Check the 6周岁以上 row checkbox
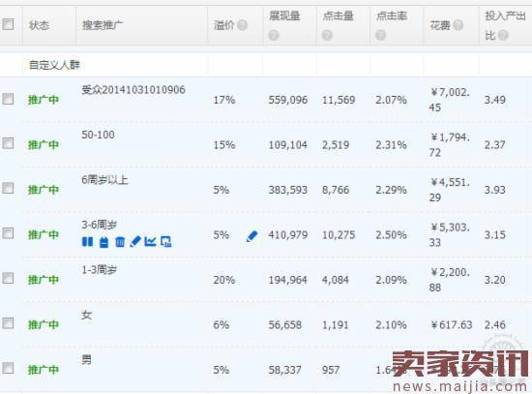The height and width of the screenshot is (394, 532). point(8,188)
